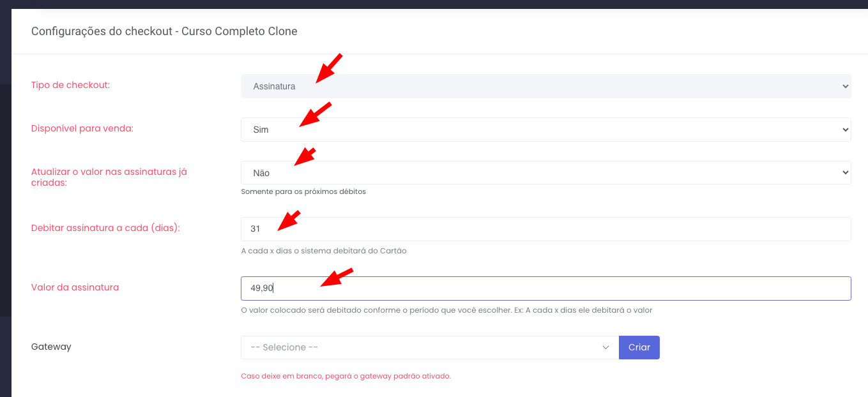
Task: Expand the Atualizar o valor nas assinaturas dropdown
Action: pos(545,173)
